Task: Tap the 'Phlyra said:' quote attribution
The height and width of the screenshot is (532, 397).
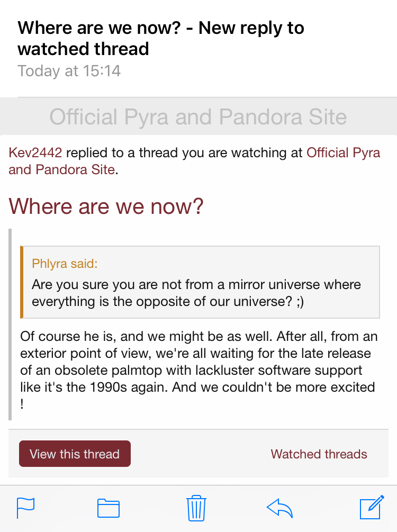Action: [65, 264]
